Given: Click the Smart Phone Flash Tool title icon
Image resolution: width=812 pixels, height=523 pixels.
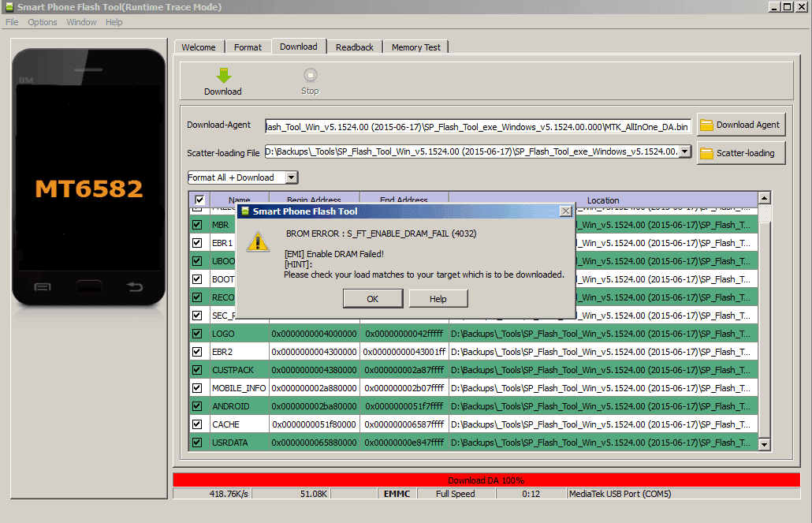Looking at the screenshot, I should tap(9, 7).
